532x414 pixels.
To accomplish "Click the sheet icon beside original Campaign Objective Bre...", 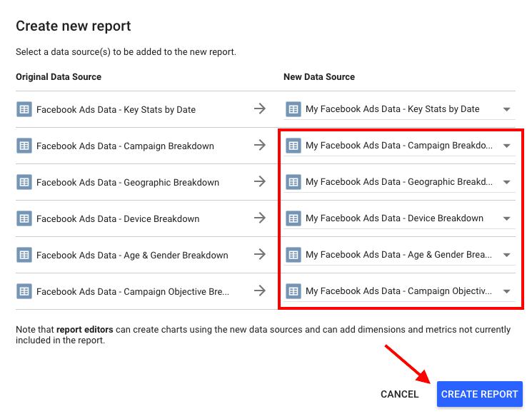I will 24,291.
